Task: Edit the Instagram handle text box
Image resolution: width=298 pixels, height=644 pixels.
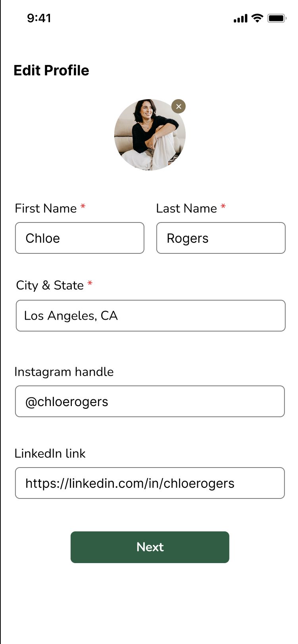Action: 150,401
